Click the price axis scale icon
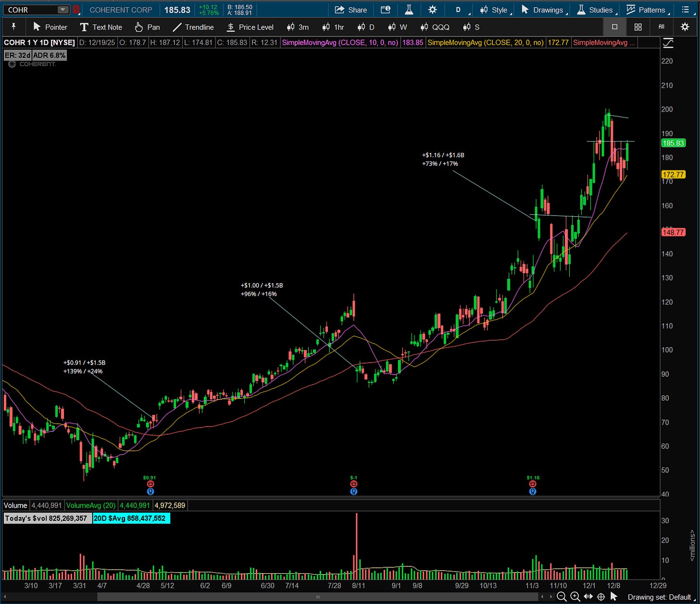The image size is (700, 604). (x=668, y=44)
